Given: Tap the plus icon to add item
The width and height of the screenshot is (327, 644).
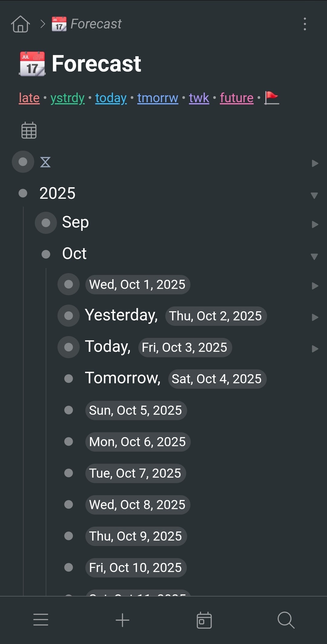Looking at the screenshot, I should [122, 620].
